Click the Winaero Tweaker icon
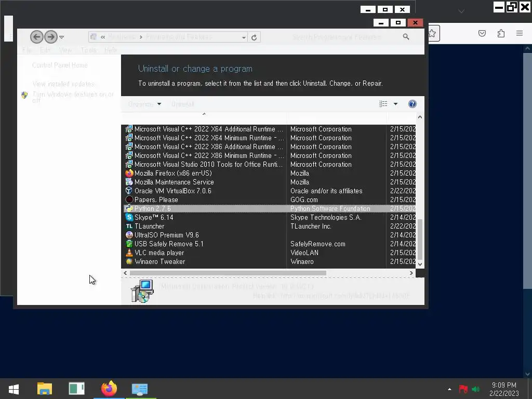532x399 pixels. pyautogui.click(x=129, y=261)
